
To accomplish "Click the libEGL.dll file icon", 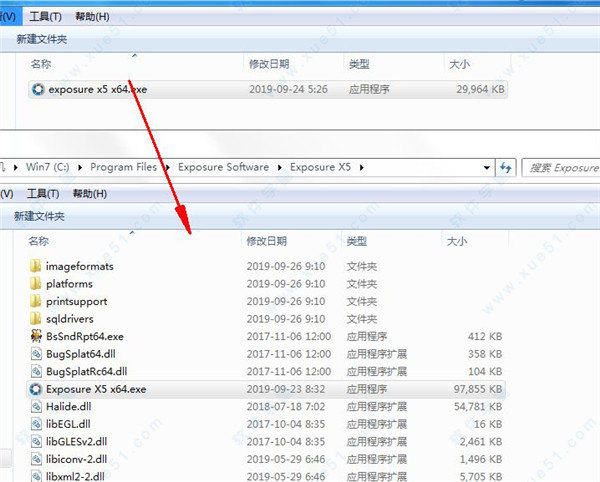I will (36, 424).
